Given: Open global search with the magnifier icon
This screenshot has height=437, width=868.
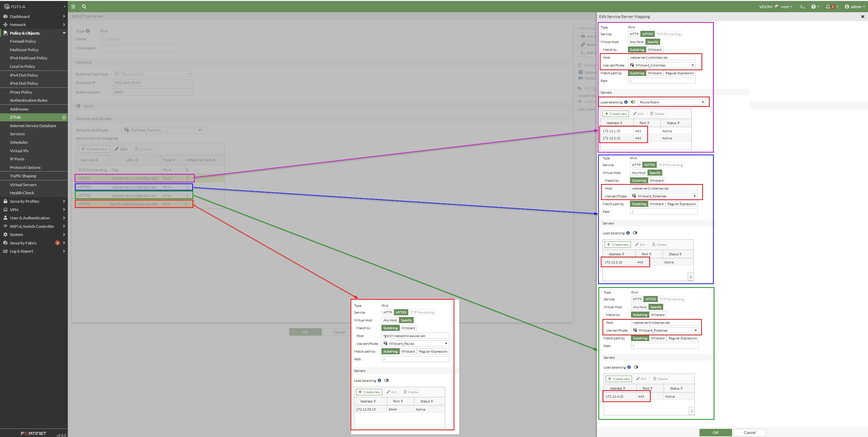Looking at the screenshot, I should pyautogui.click(x=84, y=6).
